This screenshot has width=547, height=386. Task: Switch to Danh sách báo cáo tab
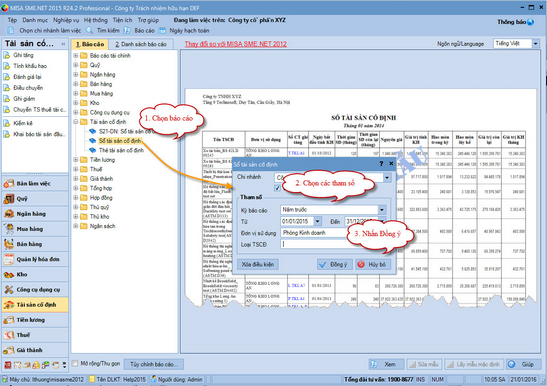click(x=141, y=44)
